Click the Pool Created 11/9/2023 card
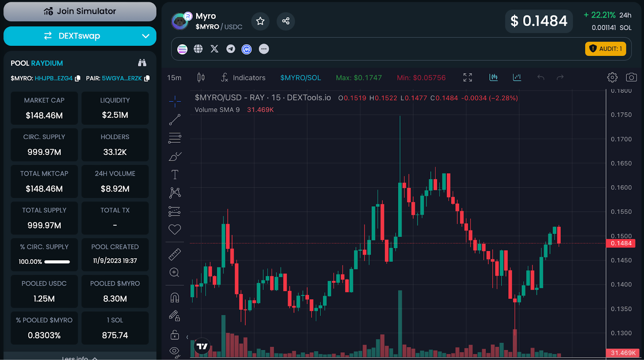Screen dimensions: 644x360 click(115, 255)
